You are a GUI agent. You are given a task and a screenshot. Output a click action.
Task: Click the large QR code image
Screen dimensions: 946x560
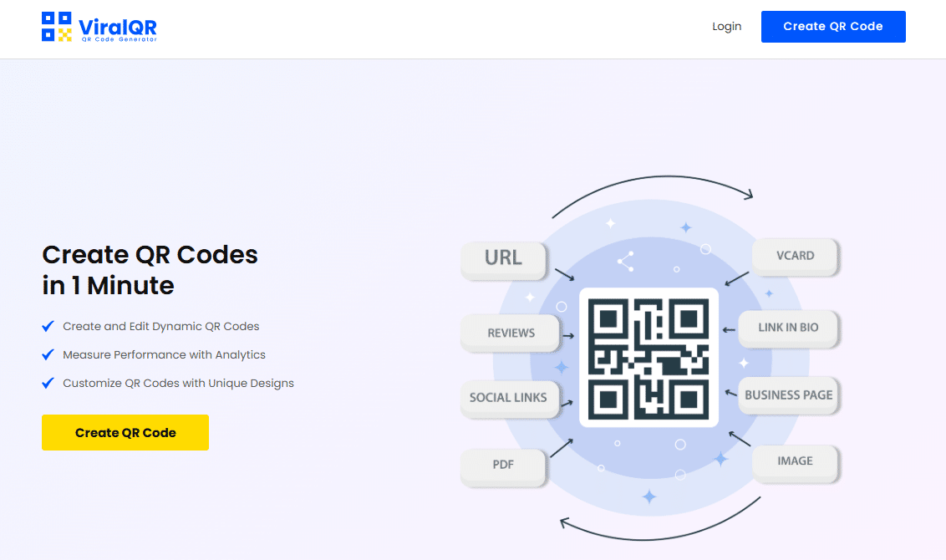pyautogui.click(x=648, y=358)
